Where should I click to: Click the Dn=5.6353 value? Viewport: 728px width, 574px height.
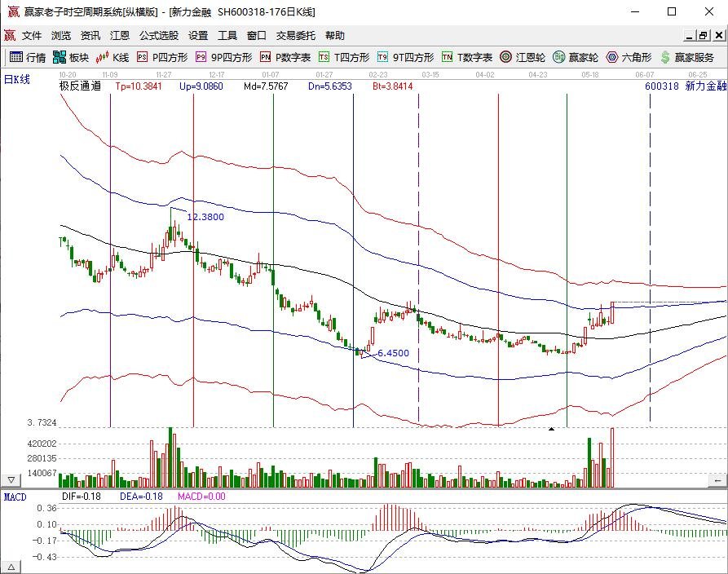(x=329, y=86)
